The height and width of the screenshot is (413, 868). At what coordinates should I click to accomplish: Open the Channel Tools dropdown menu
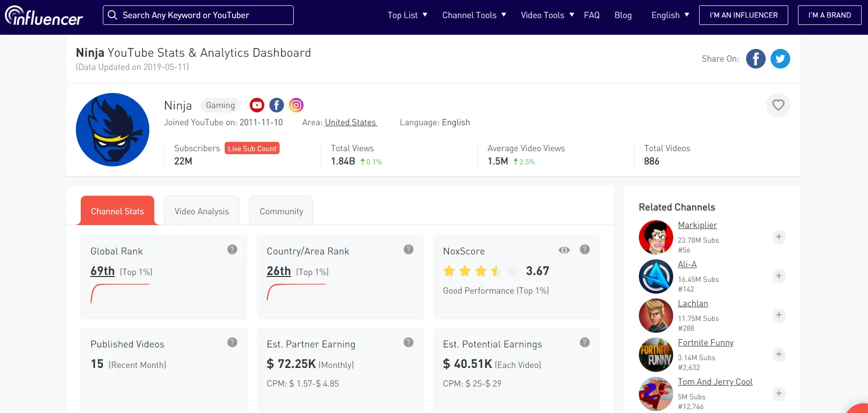[x=474, y=15]
